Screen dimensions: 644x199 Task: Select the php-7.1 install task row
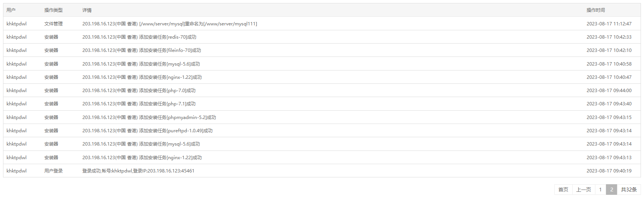point(322,103)
